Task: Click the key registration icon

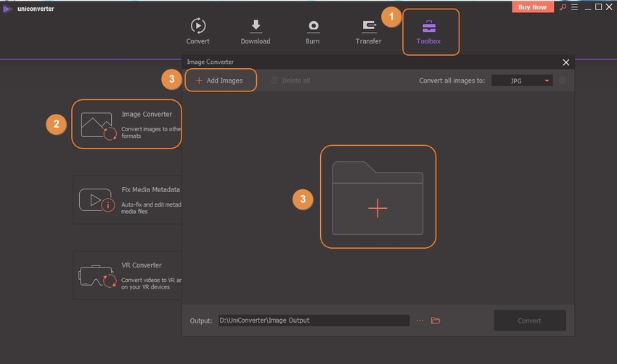Action: 562,7
